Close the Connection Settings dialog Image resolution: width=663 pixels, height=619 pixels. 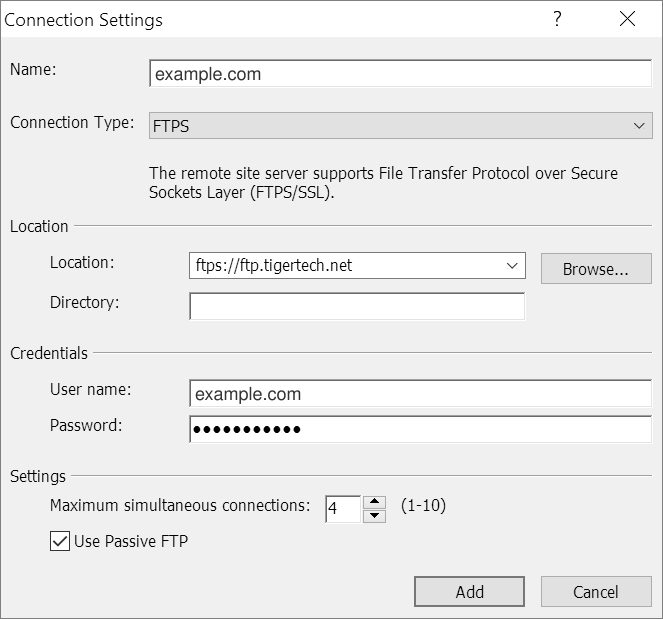pyautogui.click(x=628, y=19)
